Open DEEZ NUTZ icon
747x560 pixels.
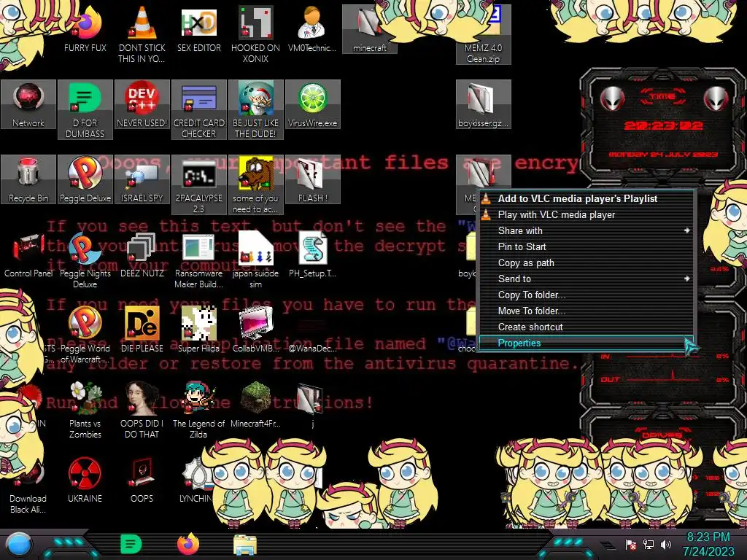(142, 254)
